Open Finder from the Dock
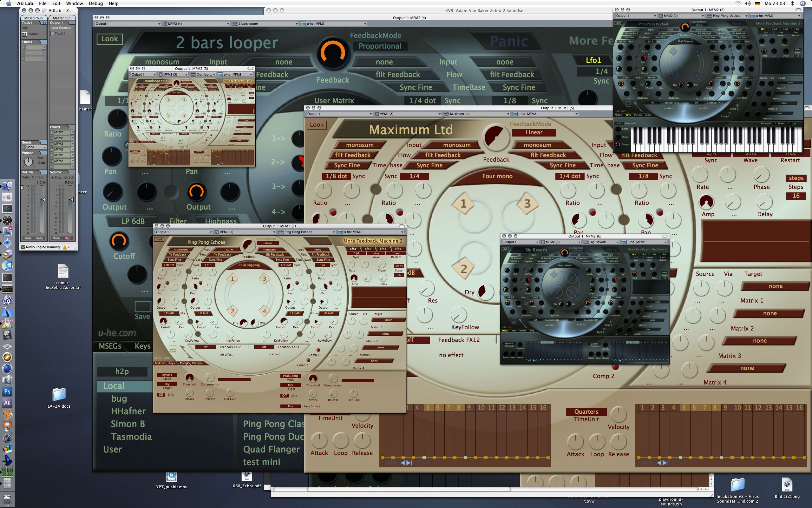The image size is (812, 508). pos(7,185)
